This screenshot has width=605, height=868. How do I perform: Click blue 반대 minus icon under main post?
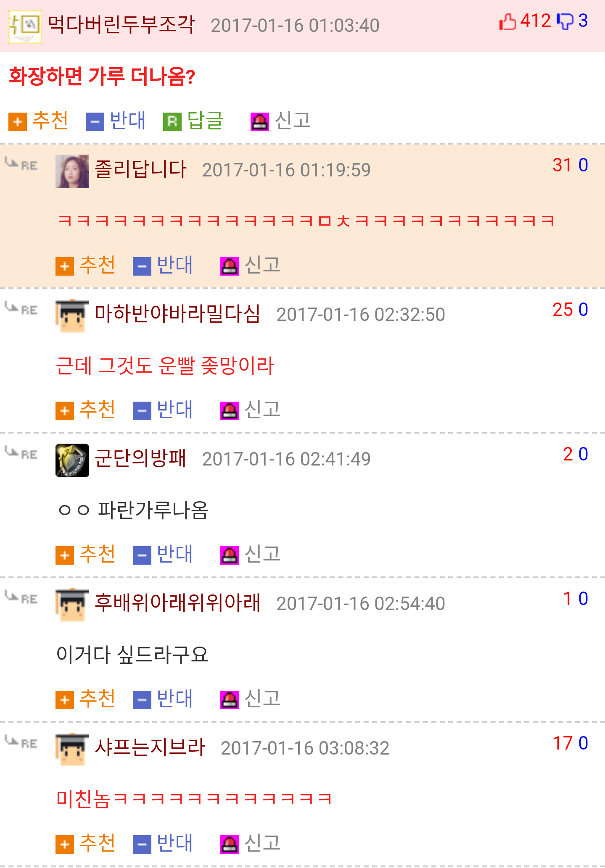click(x=95, y=122)
